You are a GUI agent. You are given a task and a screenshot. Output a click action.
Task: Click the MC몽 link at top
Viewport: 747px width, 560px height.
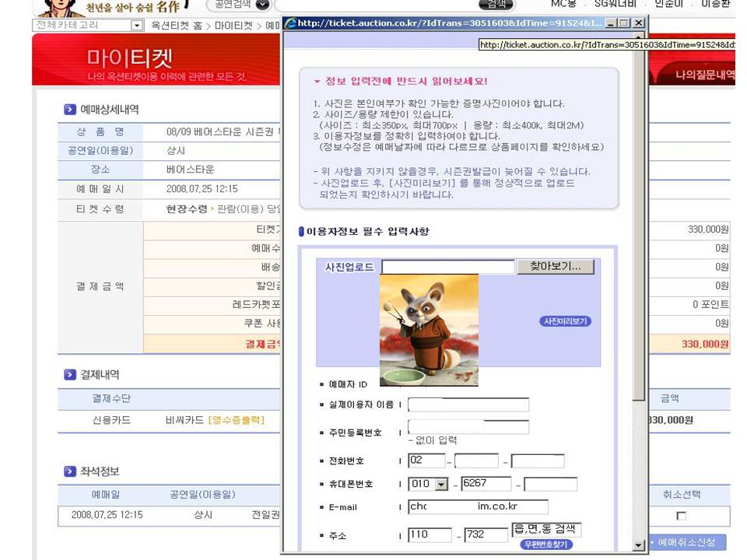tap(563, 4)
